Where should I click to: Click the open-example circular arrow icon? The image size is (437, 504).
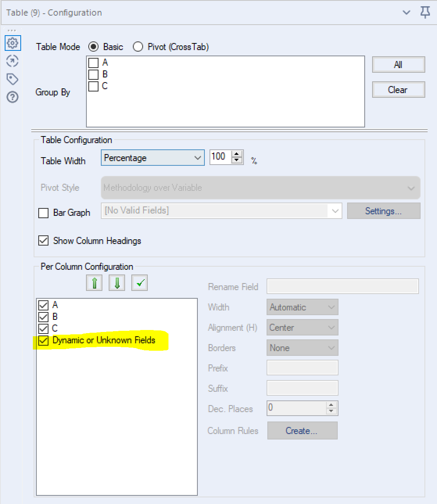tap(13, 61)
